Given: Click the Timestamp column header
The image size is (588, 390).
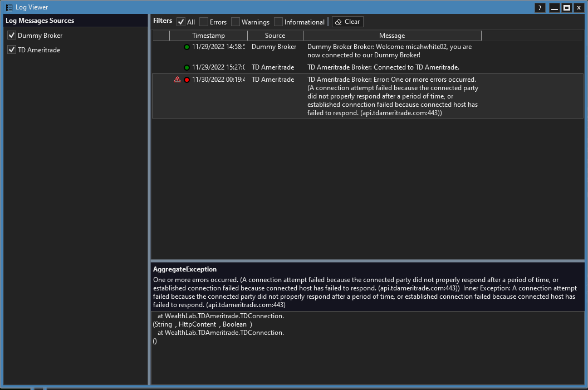Looking at the screenshot, I should pos(208,36).
